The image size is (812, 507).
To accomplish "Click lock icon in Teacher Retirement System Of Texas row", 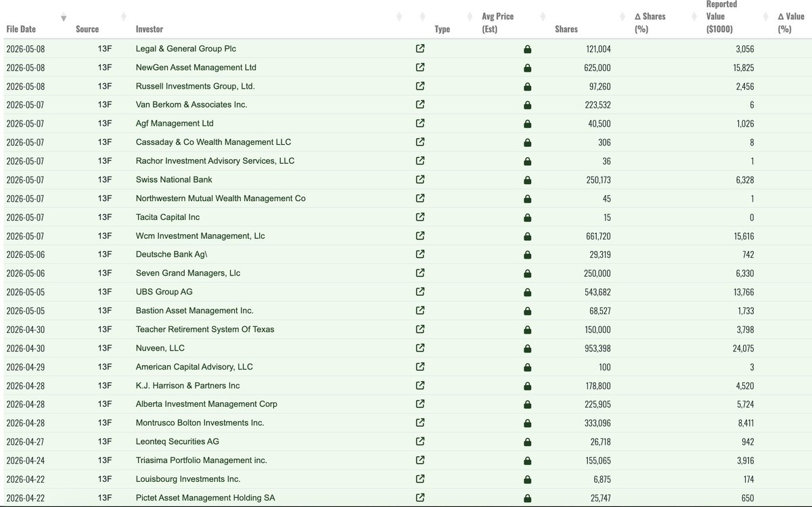I will tap(528, 330).
